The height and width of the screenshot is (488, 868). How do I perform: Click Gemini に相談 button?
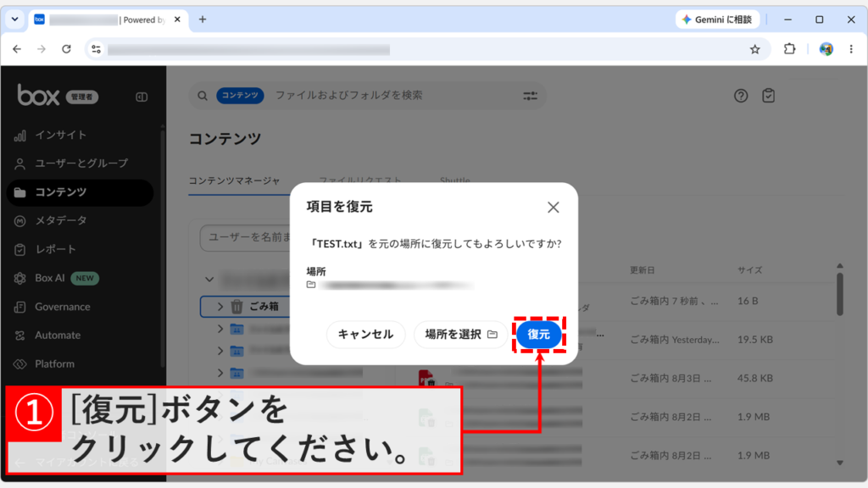(717, 19)
